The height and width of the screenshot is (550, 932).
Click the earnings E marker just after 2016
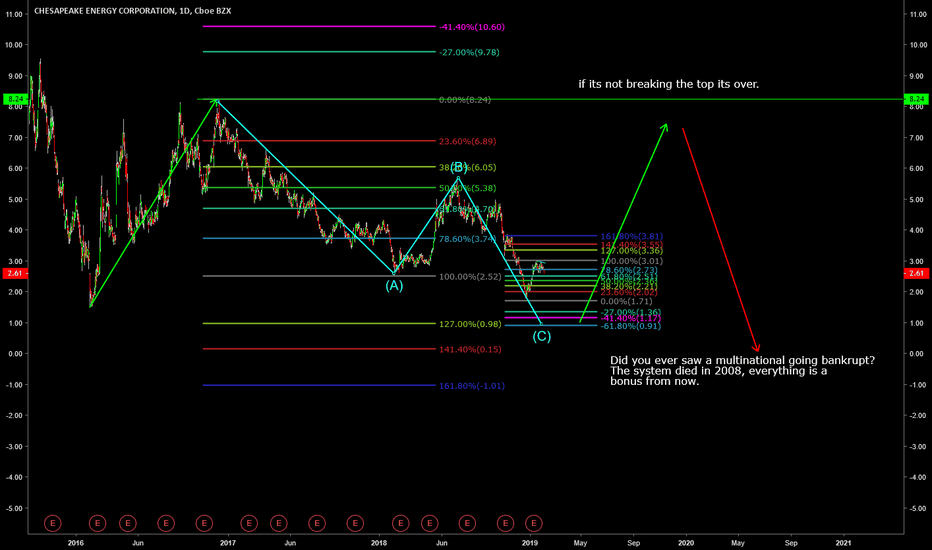pyautogui.click(x=97, y=523)
